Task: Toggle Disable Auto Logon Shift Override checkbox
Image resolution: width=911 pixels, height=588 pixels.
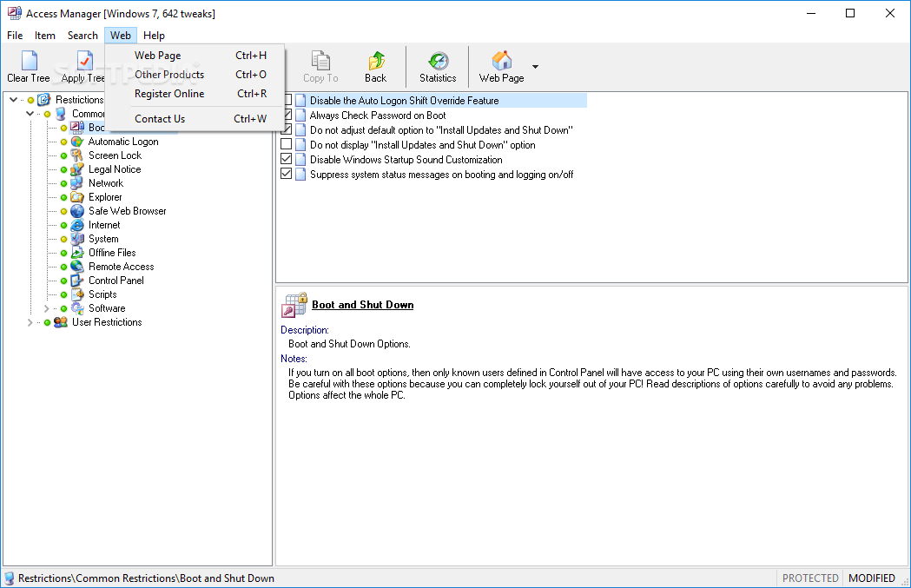Action: click(x=287, y=101)
